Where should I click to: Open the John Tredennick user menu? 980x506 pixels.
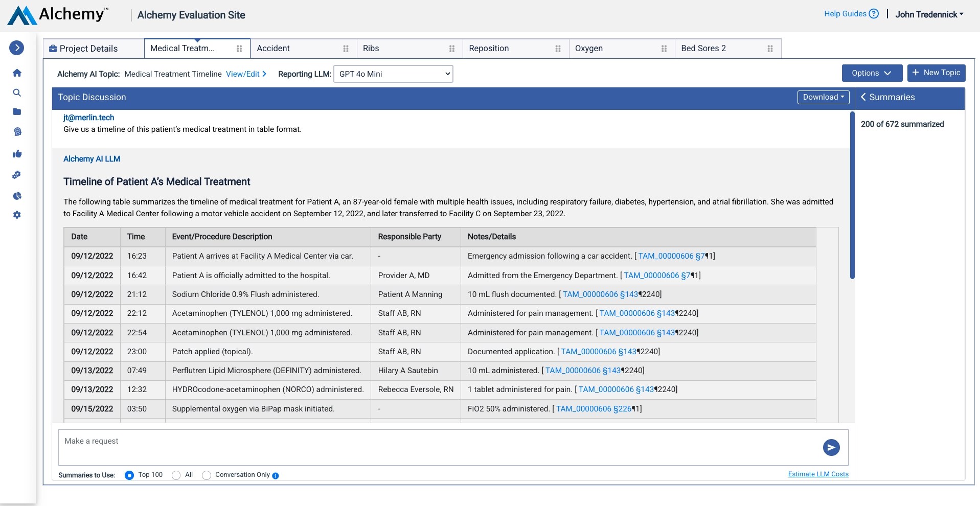tap(929, 14)
